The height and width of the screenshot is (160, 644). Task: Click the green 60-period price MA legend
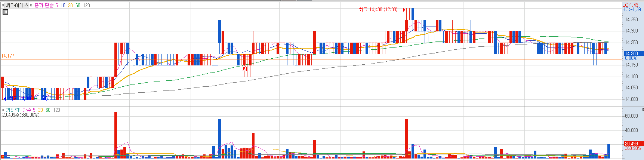coord(78,5)
